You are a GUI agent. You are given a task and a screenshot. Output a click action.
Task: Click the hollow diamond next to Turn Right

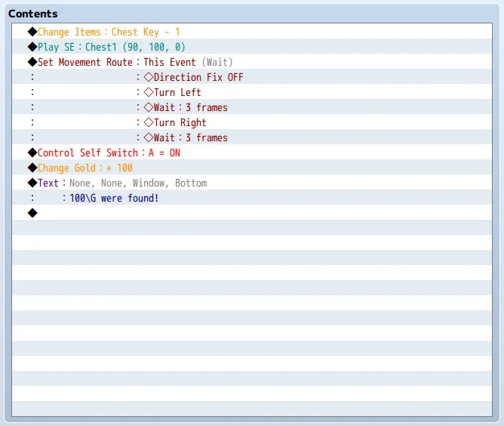pos(148,122)
